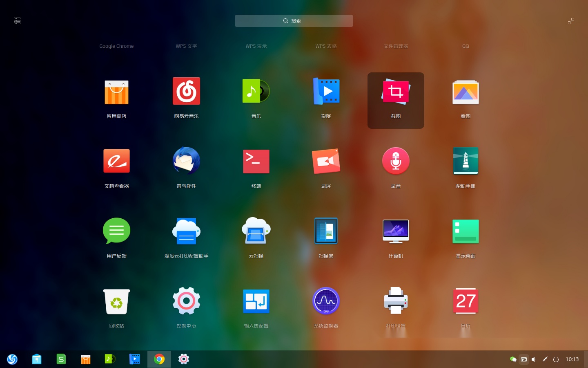588x368 pixels.
Task: Launch the 文档查看器 document viewer
Action: click(x=116, y=161)
